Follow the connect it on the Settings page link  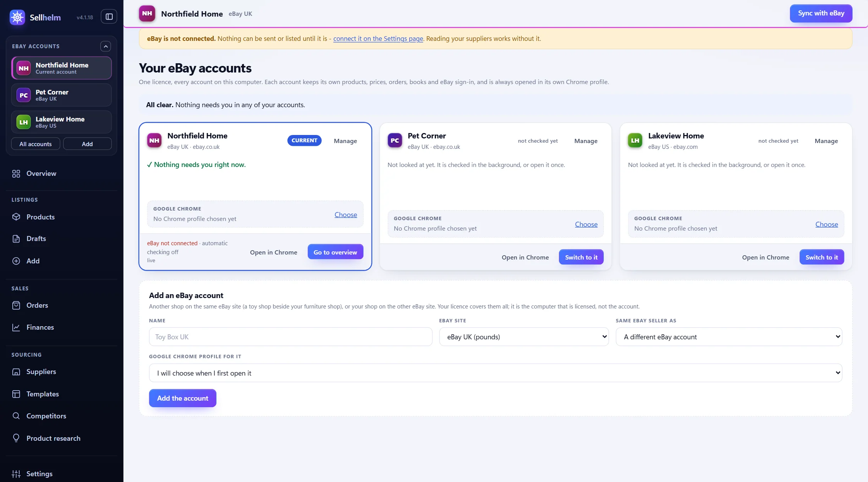point(378,39)
